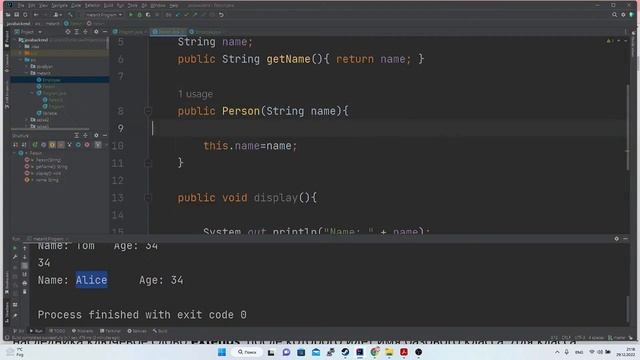Open the Help menu
Image resolution: width=640 pixels, height=360 pixels.
click(x=174, y=6)
